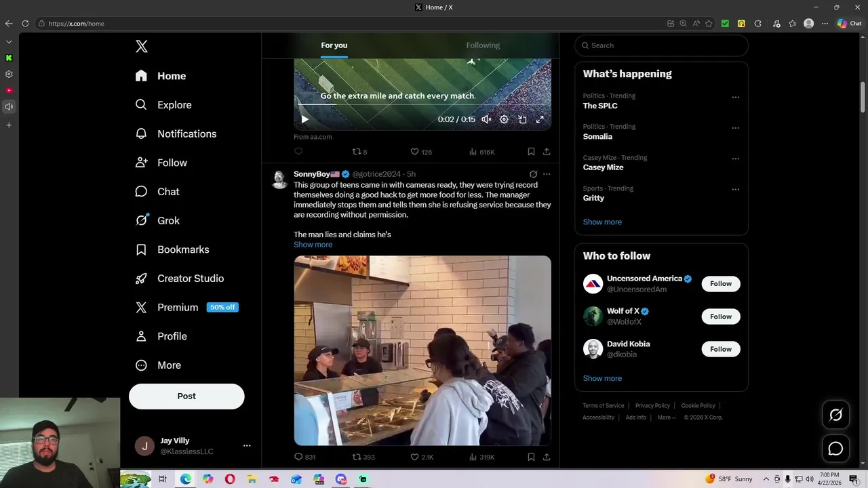
Task: Share the aa.com ad post
Action: pos(547,152)
